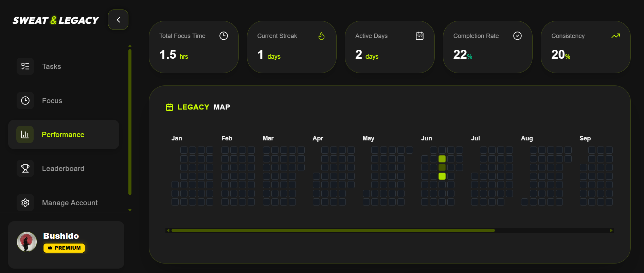Screen dimensions: 644x273
Task: Click the checkmark icon in Completion Rate
Action: (x=517, y=36)
